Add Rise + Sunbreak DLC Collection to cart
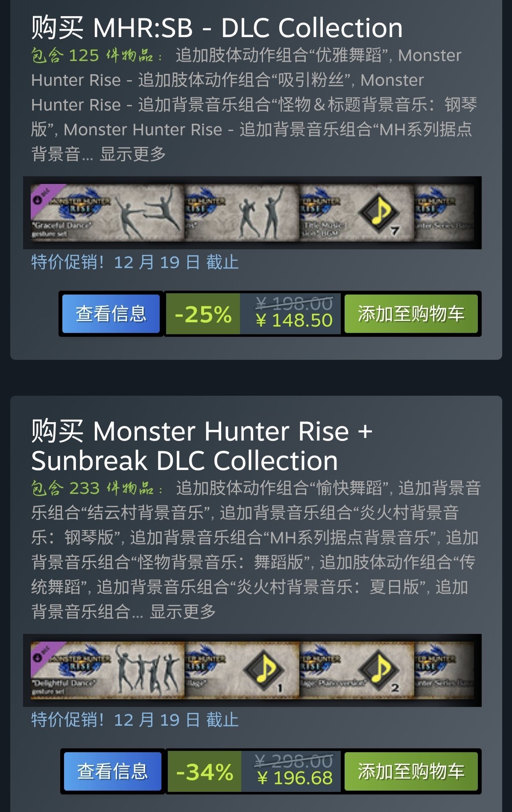 pyautogui.click(x=411, y=771)
